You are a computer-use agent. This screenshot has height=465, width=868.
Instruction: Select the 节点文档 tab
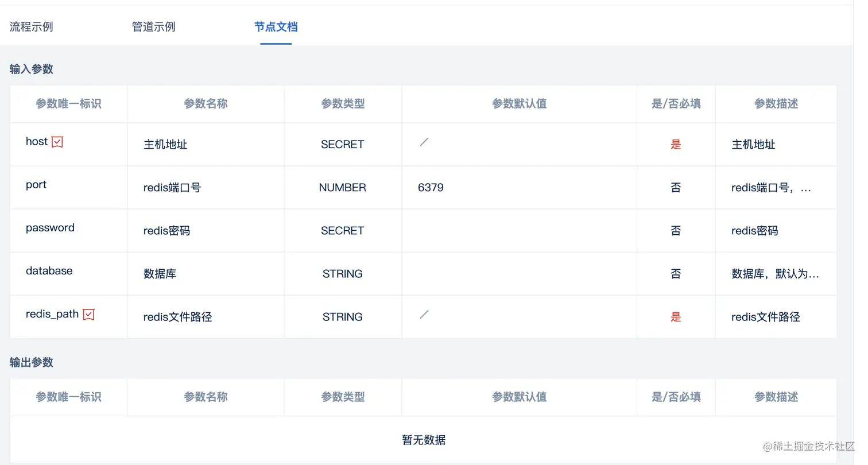pyautogui.click(x=276, y=27)
